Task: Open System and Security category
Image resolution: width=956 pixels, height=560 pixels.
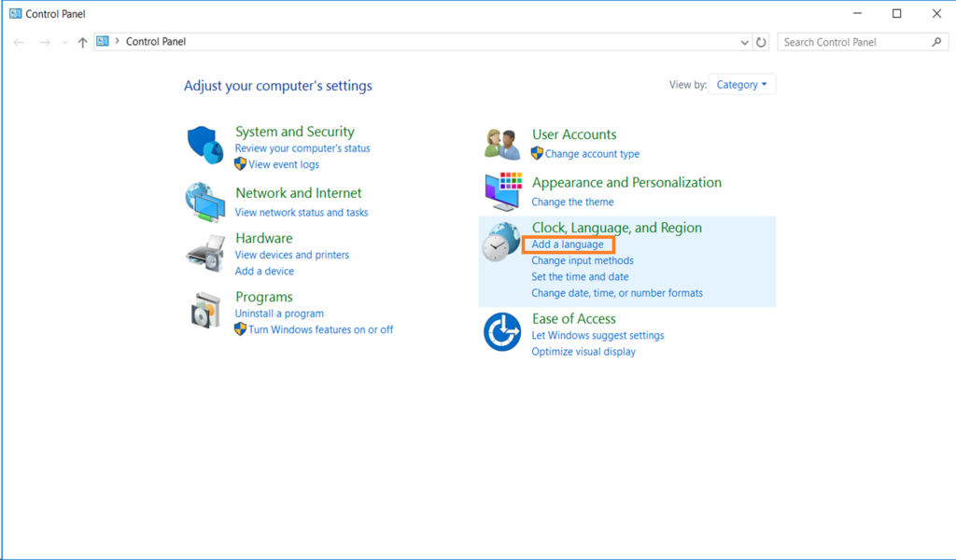Action: tap(294, 132)
